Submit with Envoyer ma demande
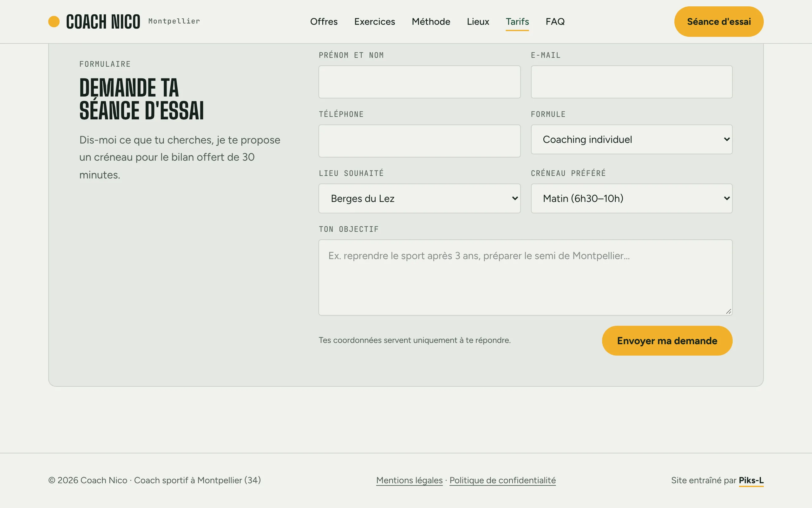The image size is (812, 508). (x=667, y=341)
